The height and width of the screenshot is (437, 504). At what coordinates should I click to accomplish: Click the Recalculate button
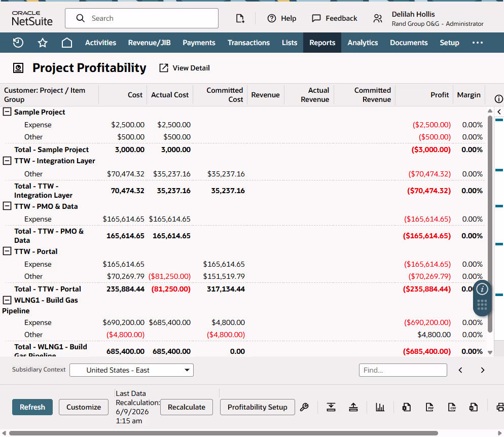(187, 407)
